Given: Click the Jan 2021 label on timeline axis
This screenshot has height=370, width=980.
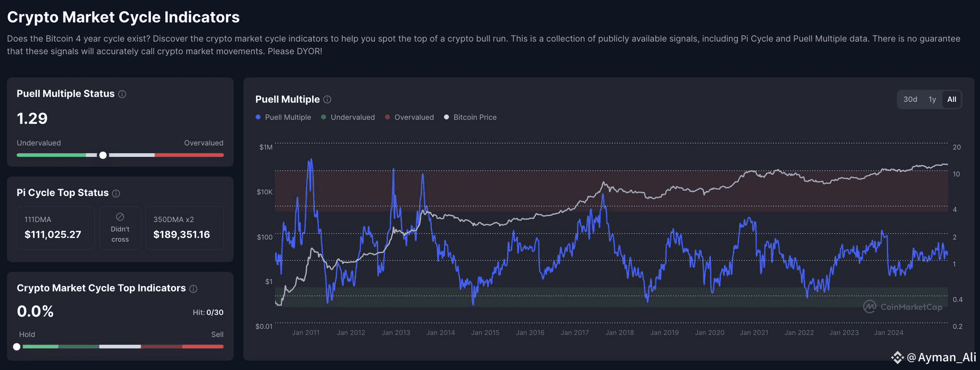Looking at the screenshot, I should pyautogui.click(x=754, y=333).
